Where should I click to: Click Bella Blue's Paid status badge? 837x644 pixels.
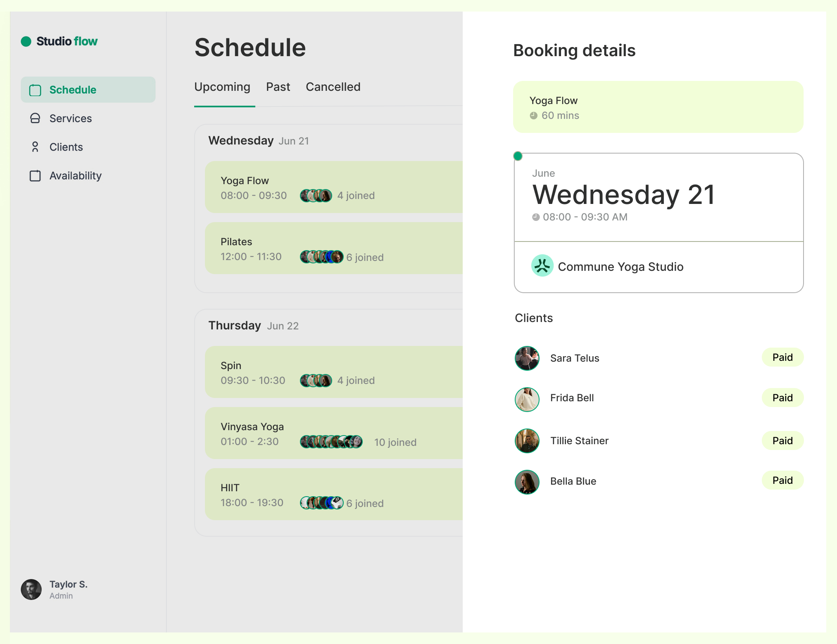[782, 481]
